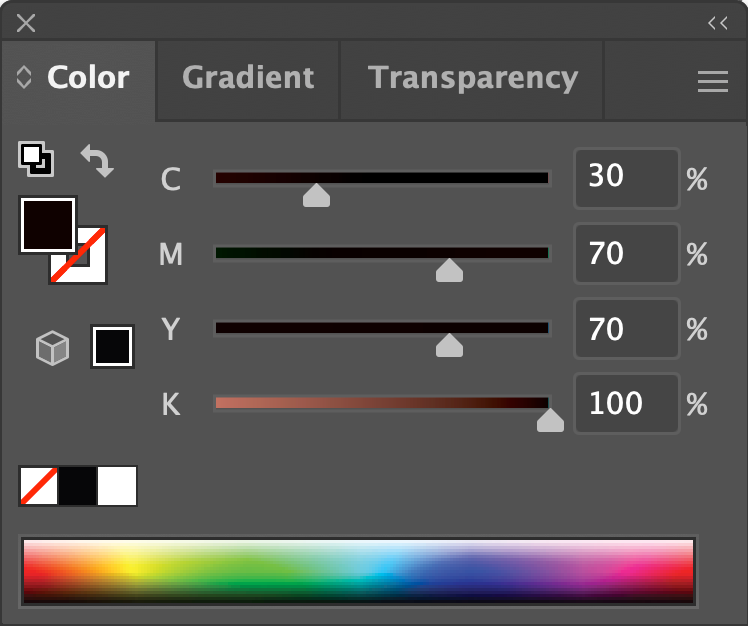Click the out-of-web-color cube warning icon
This screenshot has width=748, height=626.
tap(52, 348)
